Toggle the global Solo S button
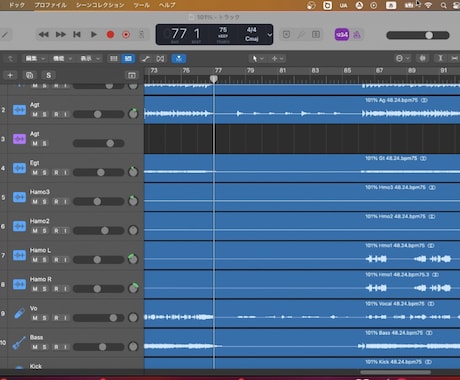 49,75
